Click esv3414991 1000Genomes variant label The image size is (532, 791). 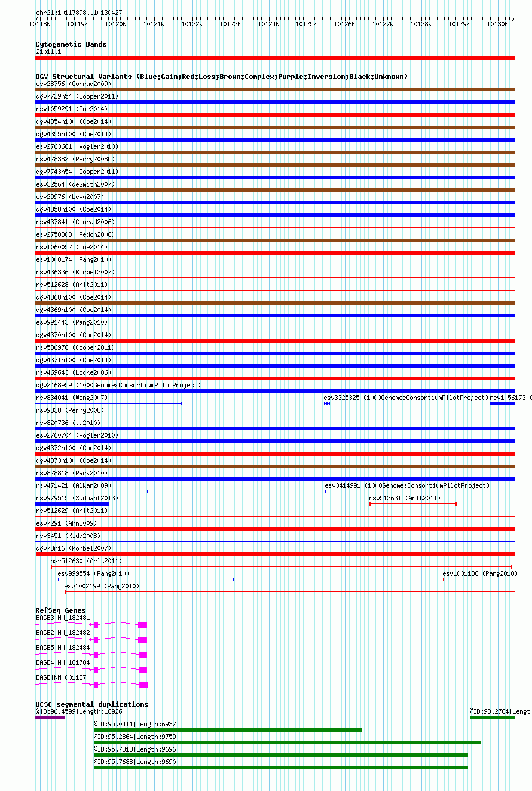[407, 485]
